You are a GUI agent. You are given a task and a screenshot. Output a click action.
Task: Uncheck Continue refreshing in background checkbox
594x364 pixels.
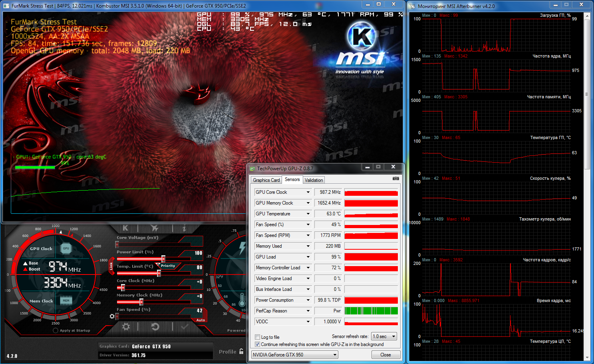258,344
